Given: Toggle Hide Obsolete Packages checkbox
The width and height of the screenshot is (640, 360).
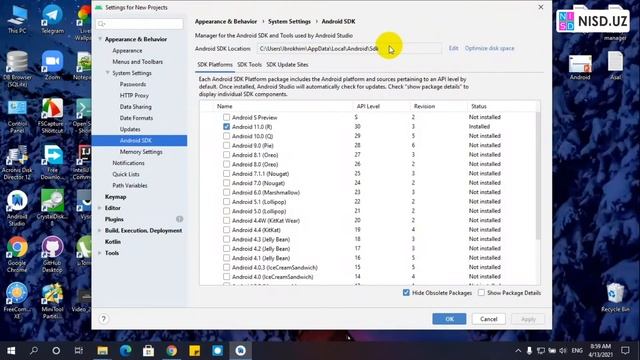Looking at the screenshot, I should (406, 293).
